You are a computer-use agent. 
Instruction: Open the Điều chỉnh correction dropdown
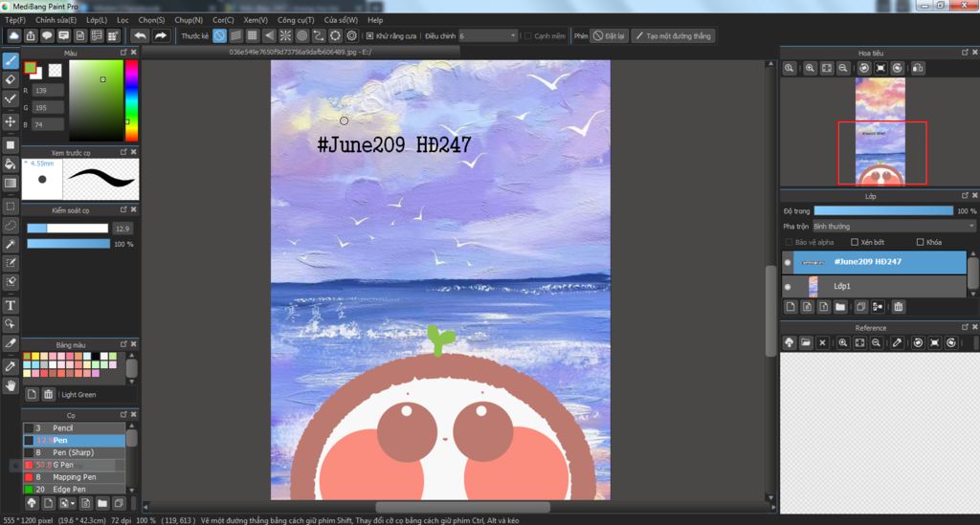coord(488,36)
